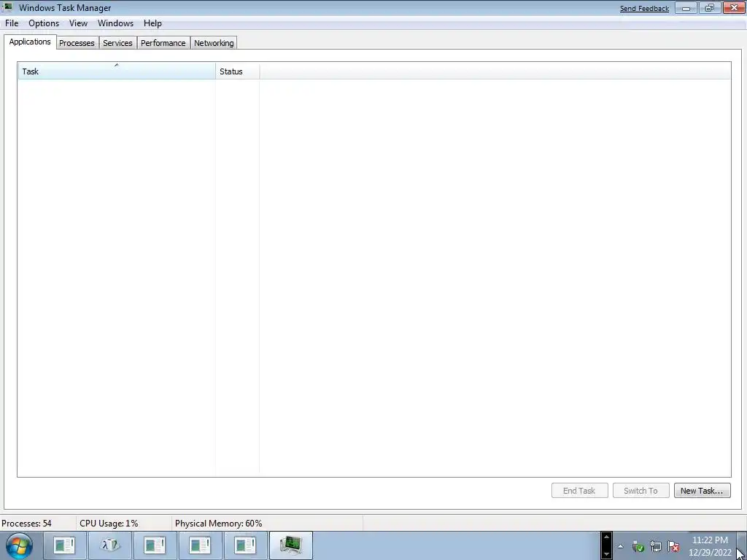Close the Windows Task Manager window

click(734, 7)
